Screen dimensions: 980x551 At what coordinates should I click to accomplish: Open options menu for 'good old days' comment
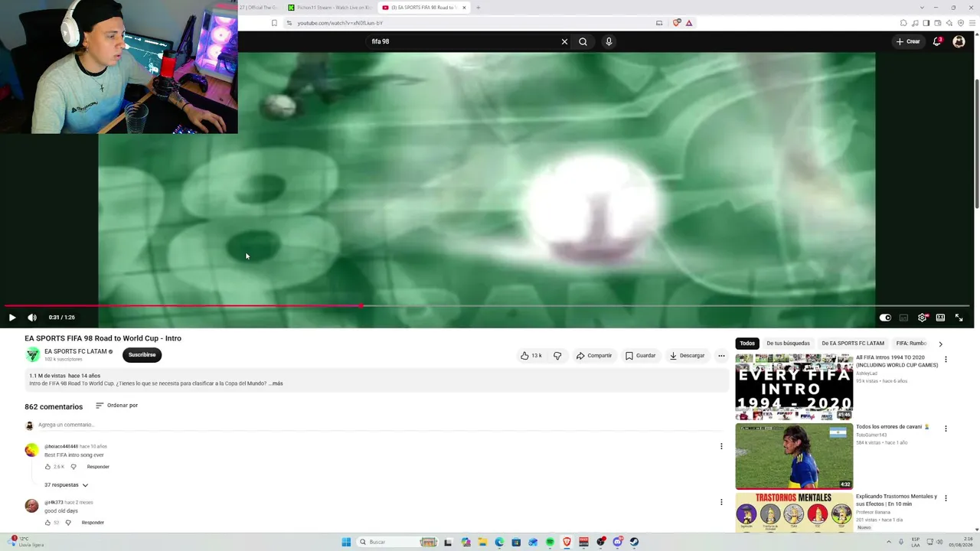(721, 502)
